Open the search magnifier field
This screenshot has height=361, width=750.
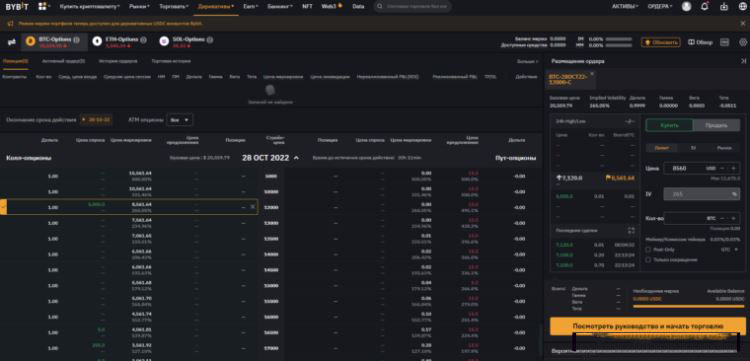point(412,7)
